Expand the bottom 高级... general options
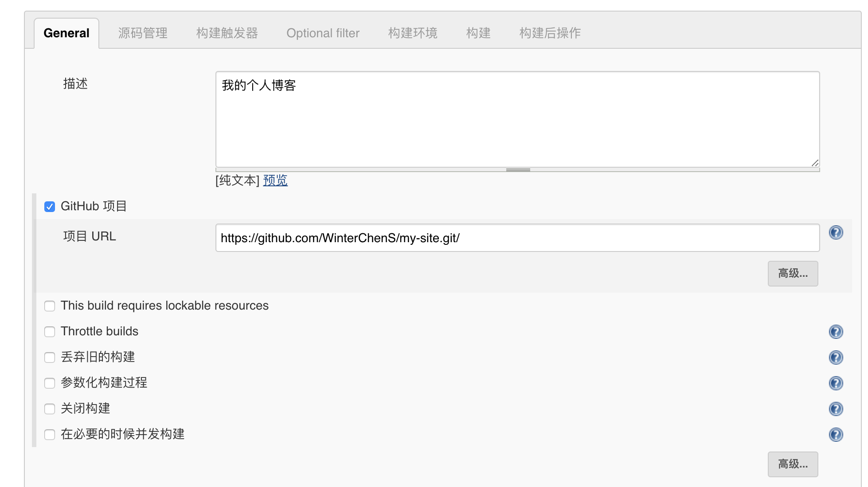868x487 pixels. pos(793,464)
